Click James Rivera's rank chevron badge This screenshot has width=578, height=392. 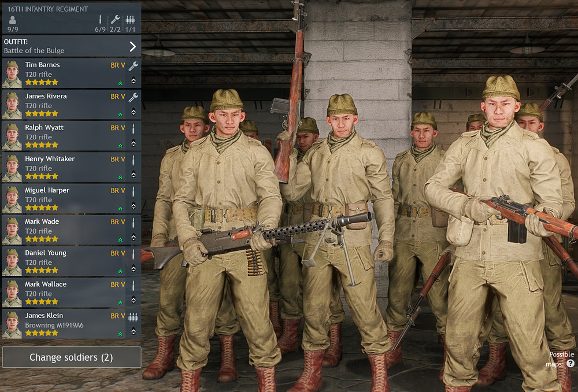134,112
